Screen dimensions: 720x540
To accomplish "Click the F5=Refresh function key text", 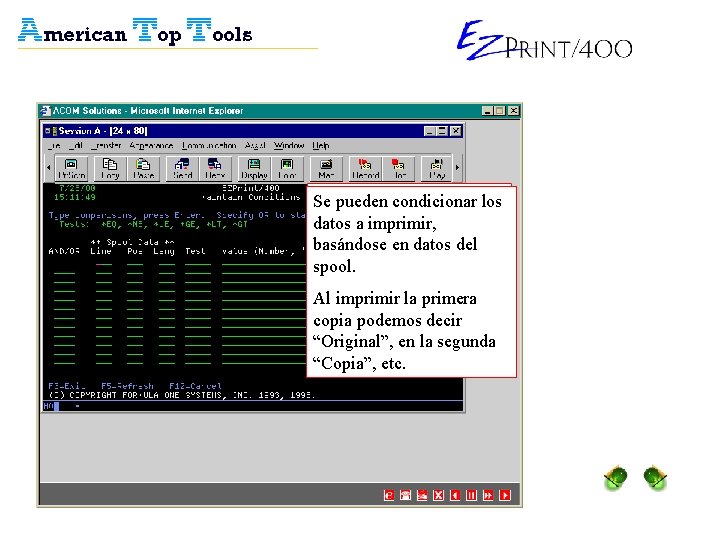I will [127, 386].
